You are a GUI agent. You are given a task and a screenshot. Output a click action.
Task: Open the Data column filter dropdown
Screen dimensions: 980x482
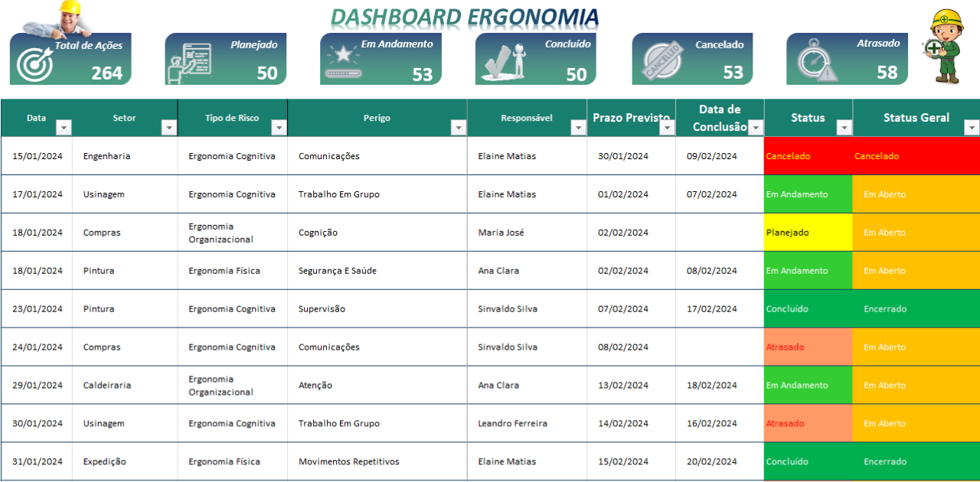tap(64, 128)
